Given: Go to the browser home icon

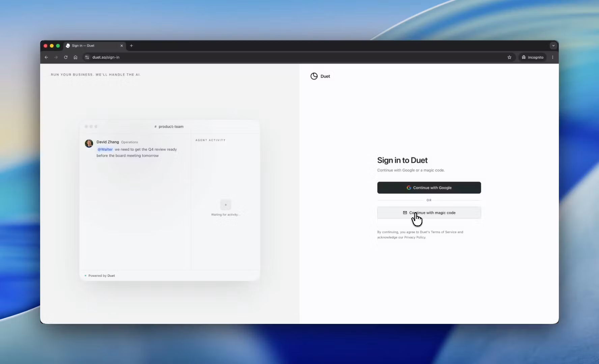Looking at the screenshot, I should (x=76, y=57).
